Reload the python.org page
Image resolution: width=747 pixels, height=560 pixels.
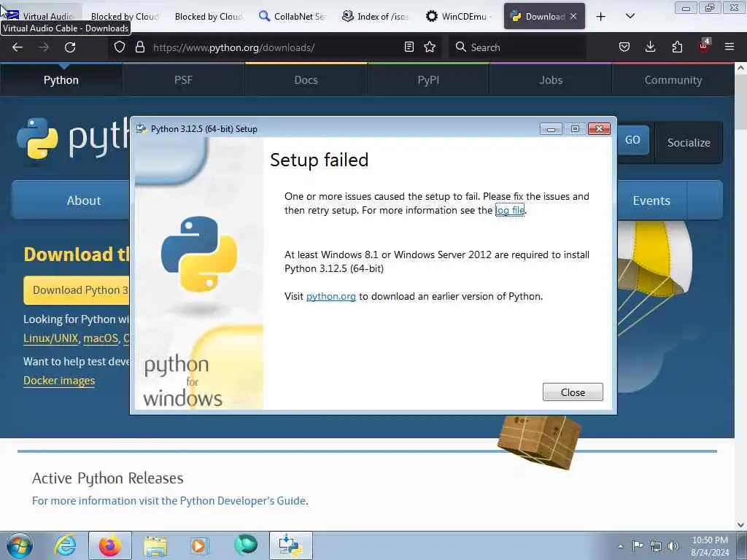click(x=70, y=47)
